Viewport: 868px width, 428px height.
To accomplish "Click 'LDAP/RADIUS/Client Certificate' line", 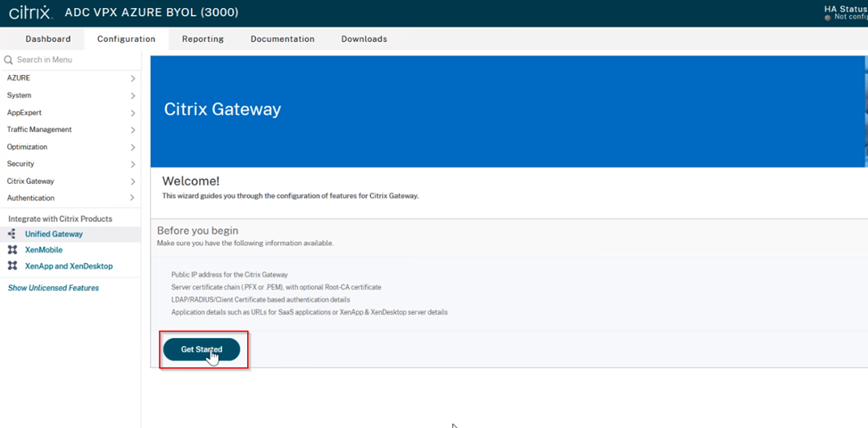I will 260,300.
